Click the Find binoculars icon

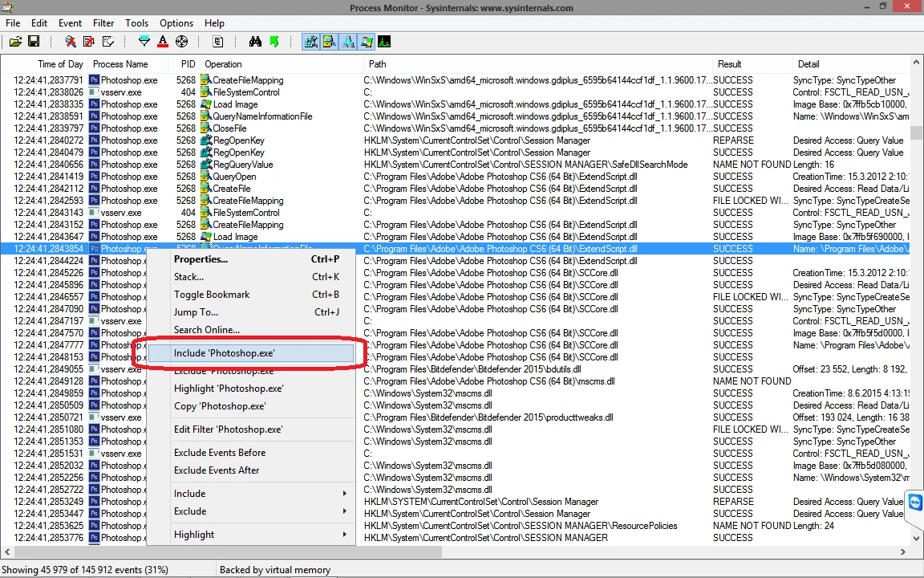[x=255, y=41]
